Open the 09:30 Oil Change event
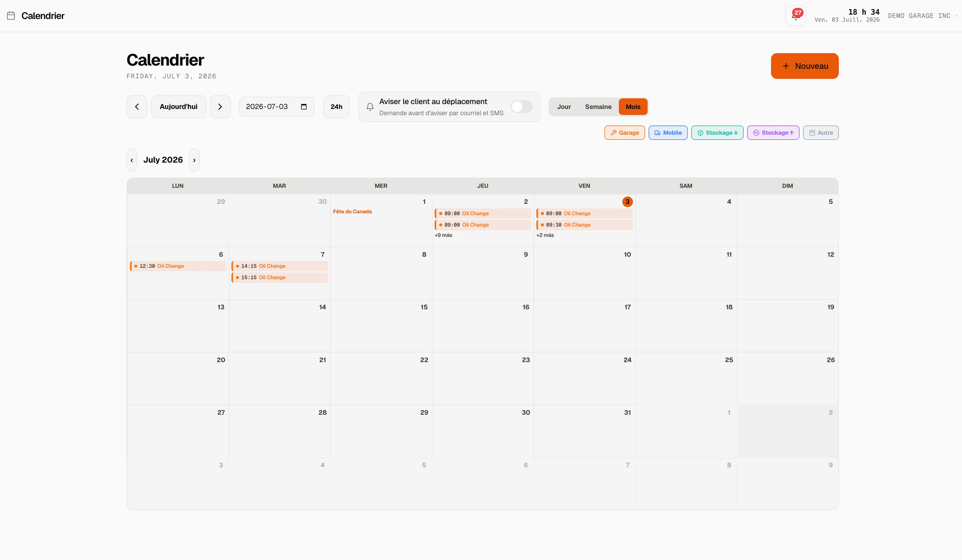The height and width of the screenshot is (560, 962). (x=584, y=225)
